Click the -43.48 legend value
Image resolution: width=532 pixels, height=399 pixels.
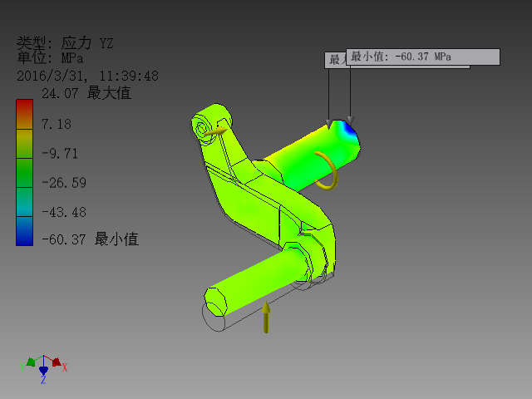point(64,213)
